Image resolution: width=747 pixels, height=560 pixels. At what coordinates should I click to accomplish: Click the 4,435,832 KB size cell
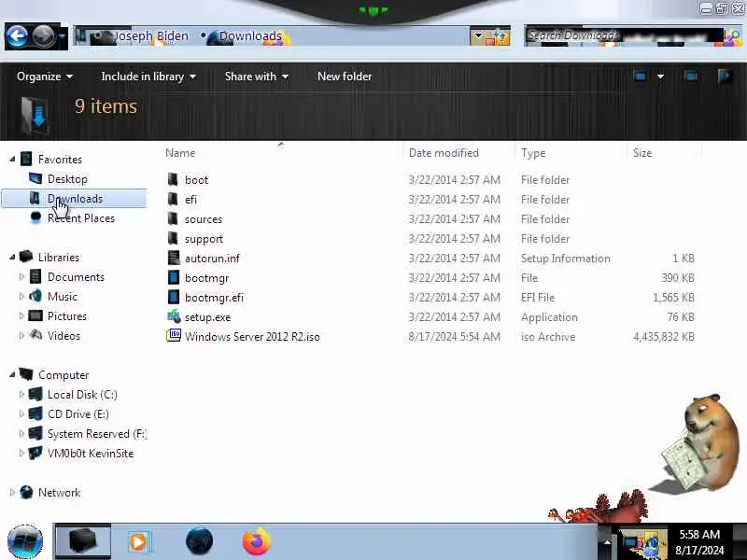pyautogui.click(x=664, y=337)
